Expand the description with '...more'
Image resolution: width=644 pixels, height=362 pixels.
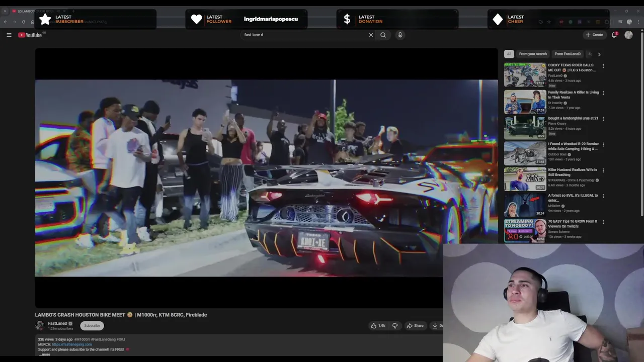coord(45,354)
